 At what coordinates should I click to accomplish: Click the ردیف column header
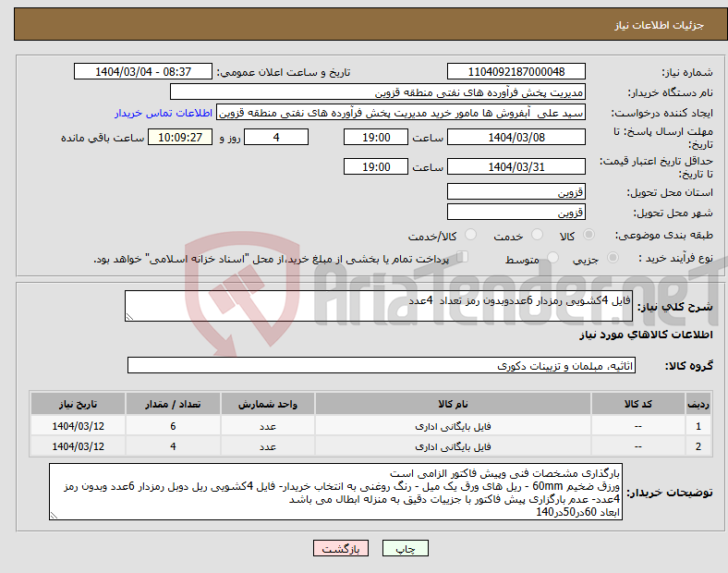pyautogui.click(x=698, y=404)
